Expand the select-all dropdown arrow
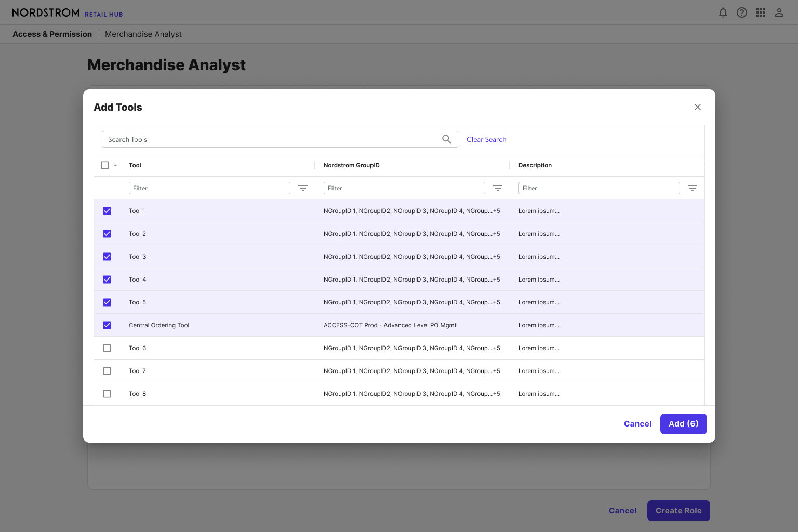 coord(115,165)
